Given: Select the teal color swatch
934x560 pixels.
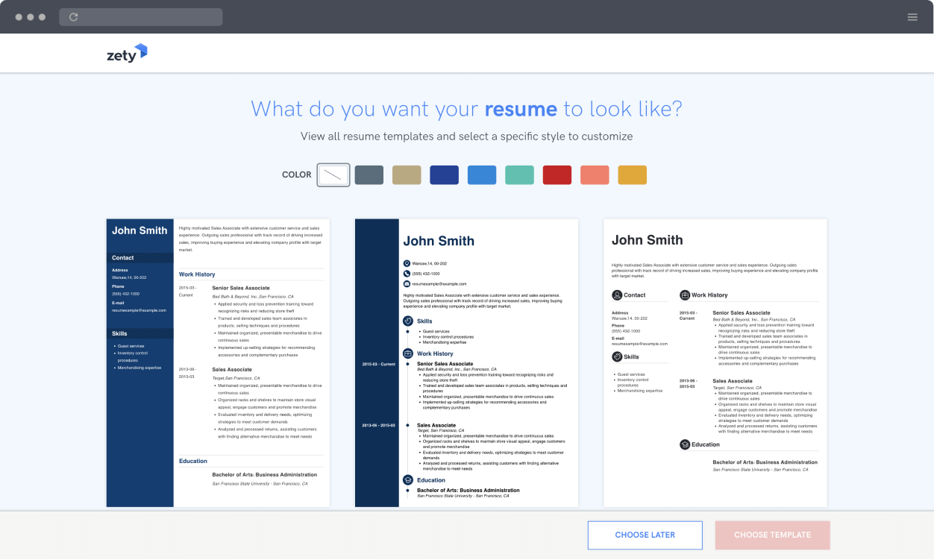Looking at the screenshot, I should (x=519, y=174).
